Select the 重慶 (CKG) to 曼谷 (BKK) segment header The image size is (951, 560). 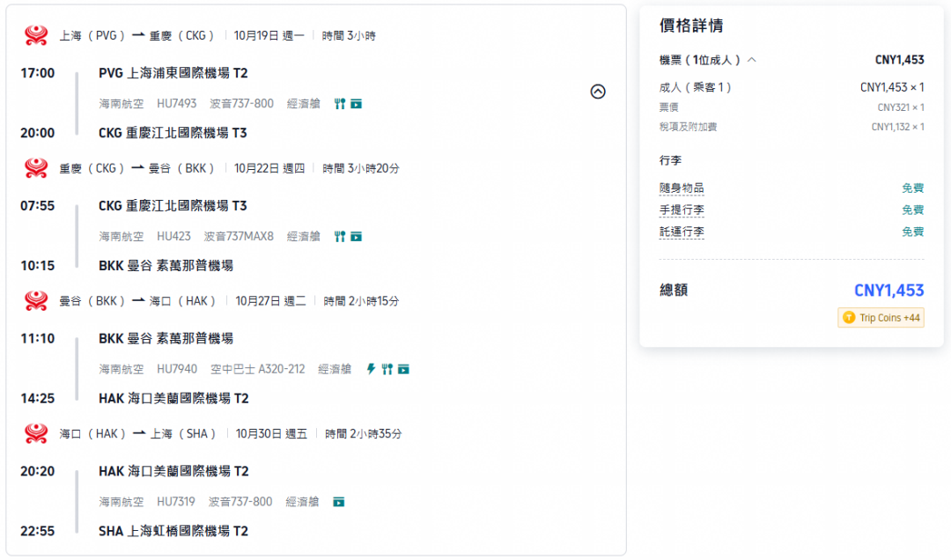click(229, 168)
